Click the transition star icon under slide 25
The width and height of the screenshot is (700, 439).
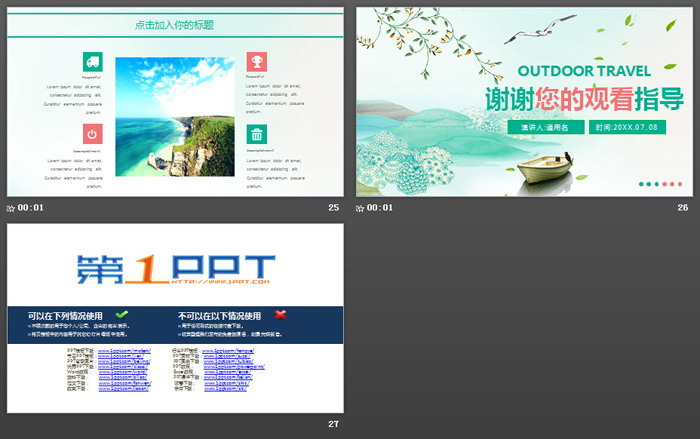click(x=11, y=208)
